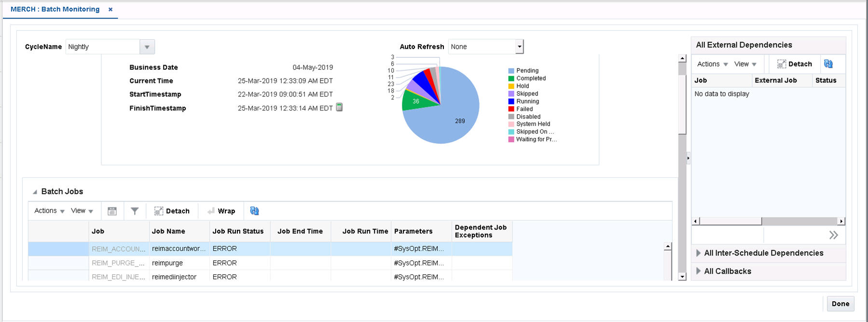Sort by Job Run Status column
The width and height of the screenshot is (868, 322).
[x=240, y=231]
